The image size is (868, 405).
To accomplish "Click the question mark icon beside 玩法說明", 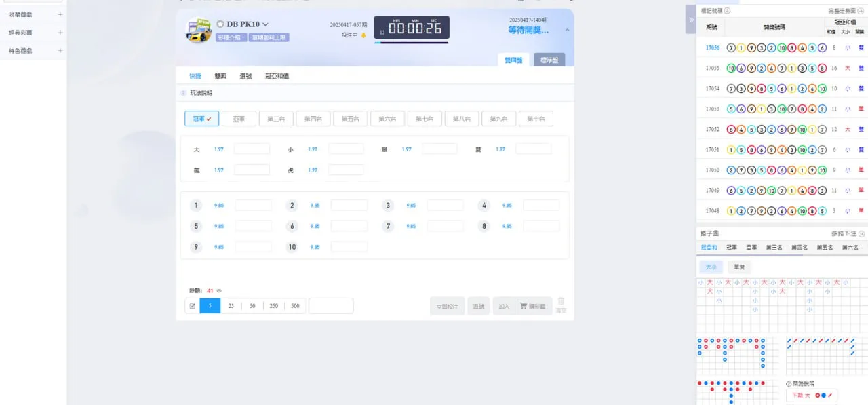I will point(183,93).
